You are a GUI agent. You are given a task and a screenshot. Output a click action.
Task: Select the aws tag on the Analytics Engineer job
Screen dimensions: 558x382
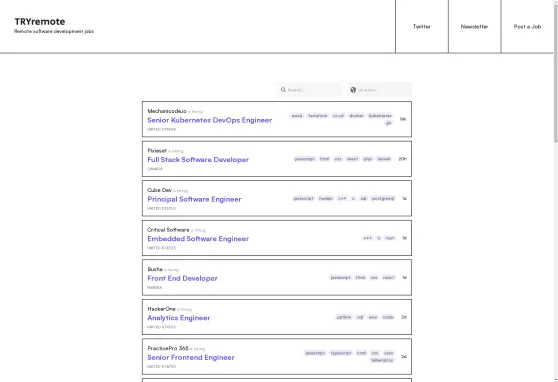point(373,317)
